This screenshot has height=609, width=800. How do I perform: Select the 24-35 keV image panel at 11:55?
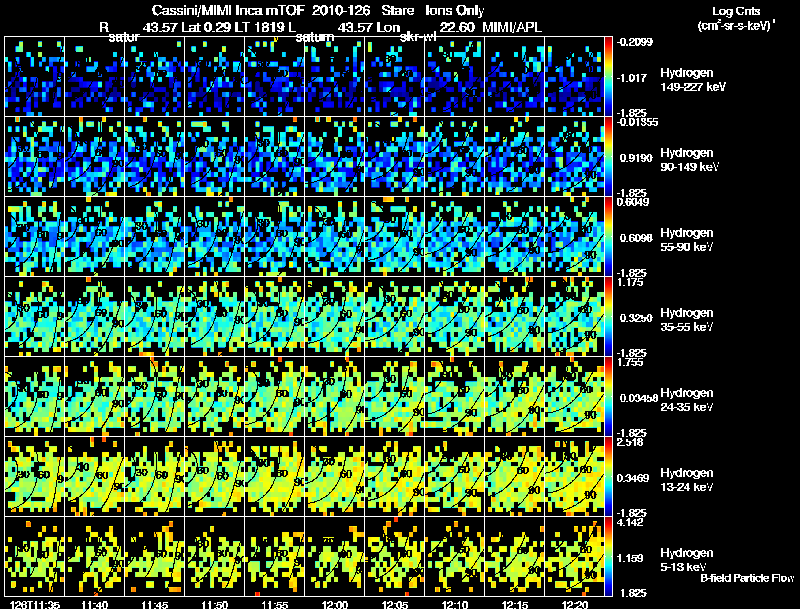tap(274, 397)
